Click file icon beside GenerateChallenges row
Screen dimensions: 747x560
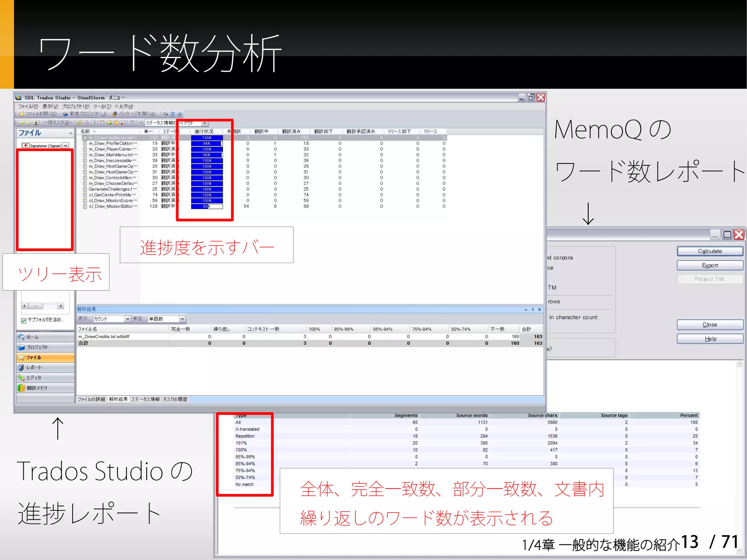(x=85, y=189)
